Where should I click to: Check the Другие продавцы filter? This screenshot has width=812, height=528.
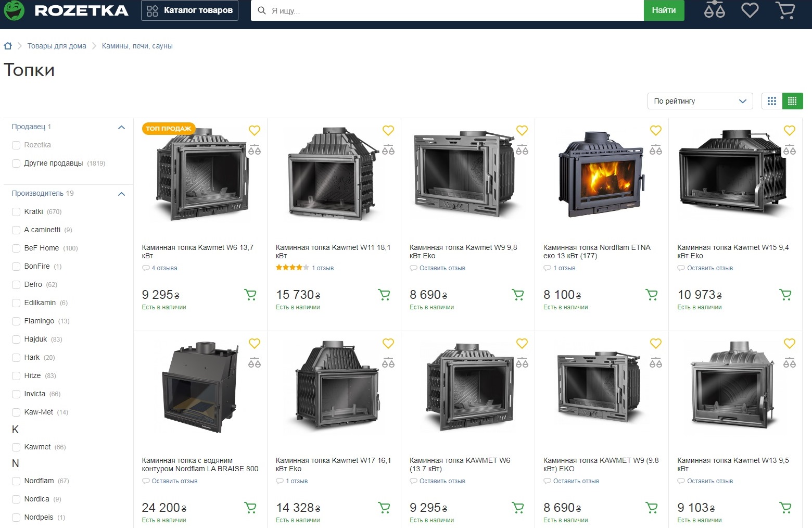coord(16,164)
